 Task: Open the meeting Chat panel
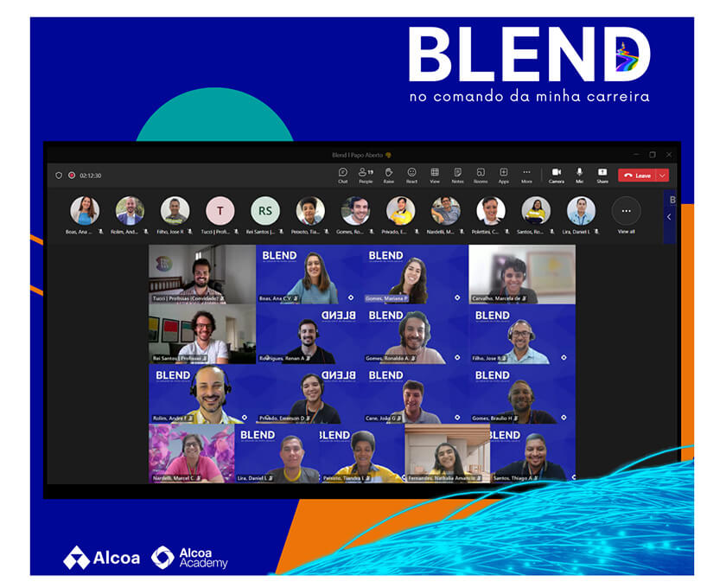342,176
